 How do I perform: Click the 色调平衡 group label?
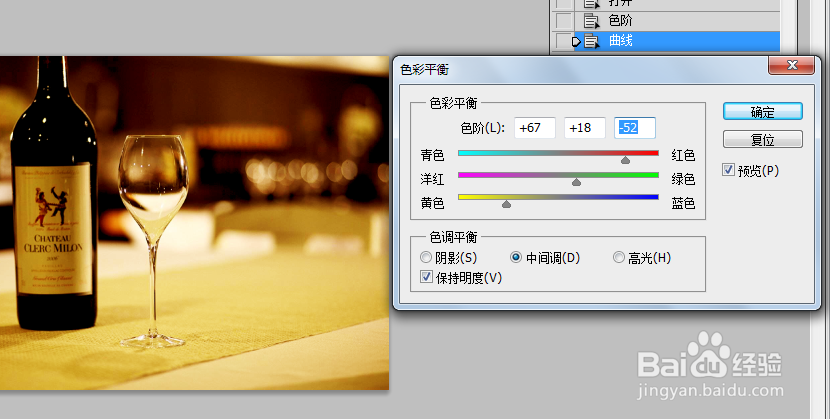(x=454, y=237)
